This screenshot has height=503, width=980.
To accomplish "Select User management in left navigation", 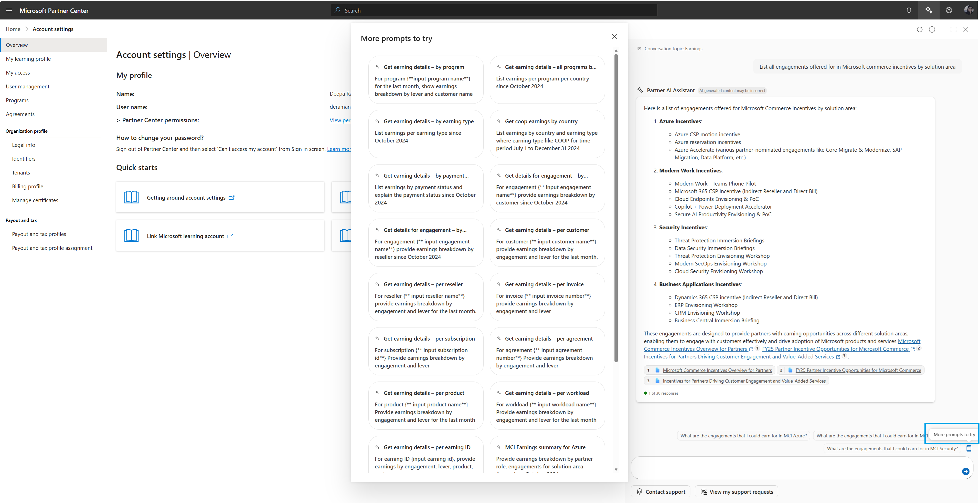I will [x=27, y=86].
